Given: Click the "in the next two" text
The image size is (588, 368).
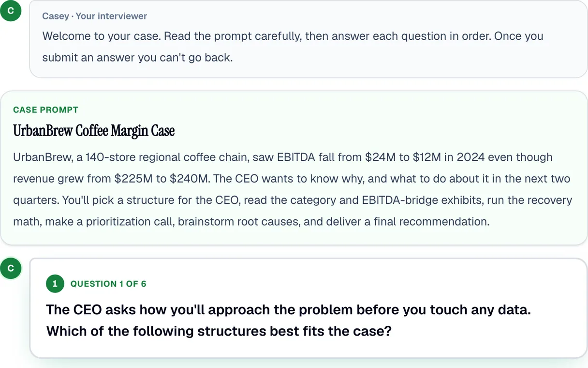Looking at the screenshot, I should 533,179.
